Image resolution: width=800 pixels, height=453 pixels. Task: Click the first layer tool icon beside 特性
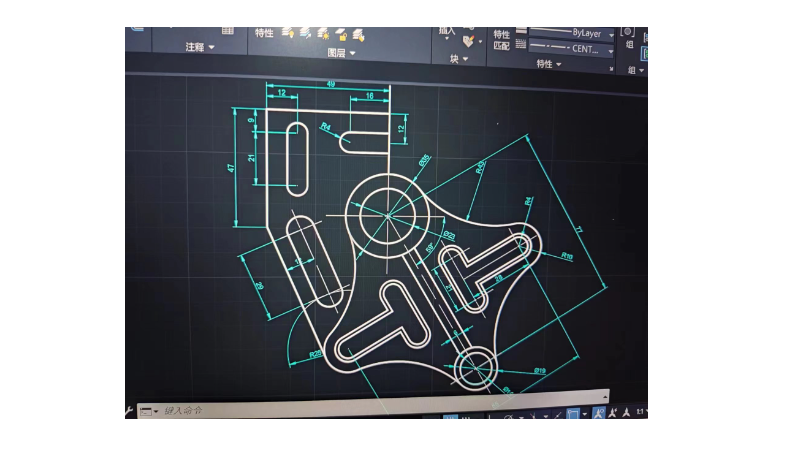pyautogui.click(x=287, y=33)
